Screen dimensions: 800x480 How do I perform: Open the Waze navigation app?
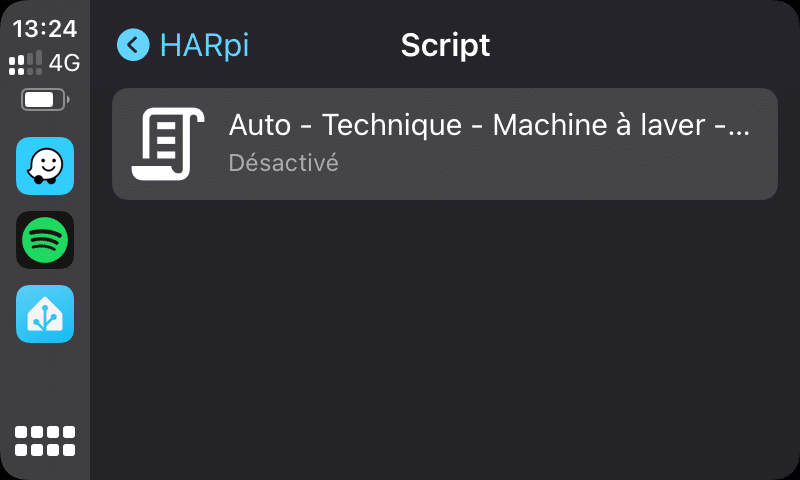45,166
